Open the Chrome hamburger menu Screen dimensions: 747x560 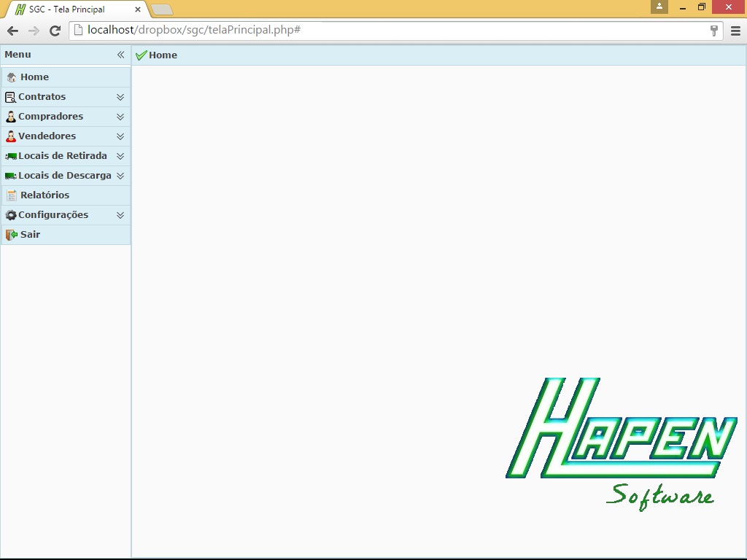pos(735,31)
